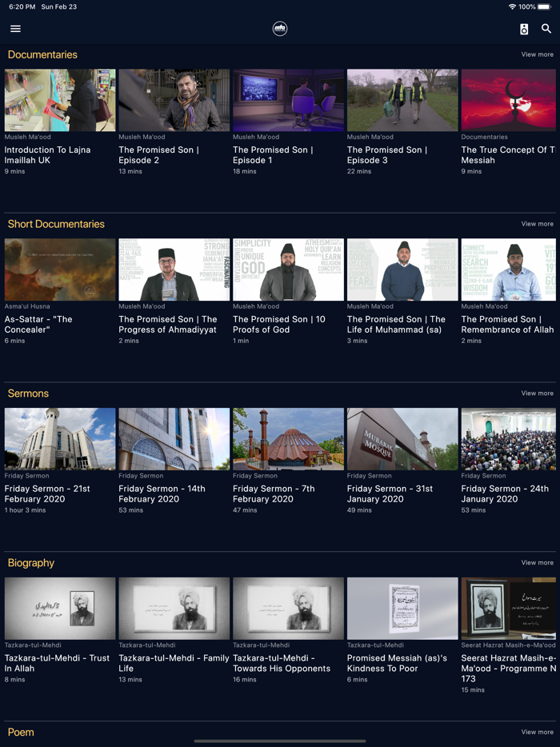The image size is (560, 747).
Task: Tap the battery indicator icon
Action: pos(544,6)
